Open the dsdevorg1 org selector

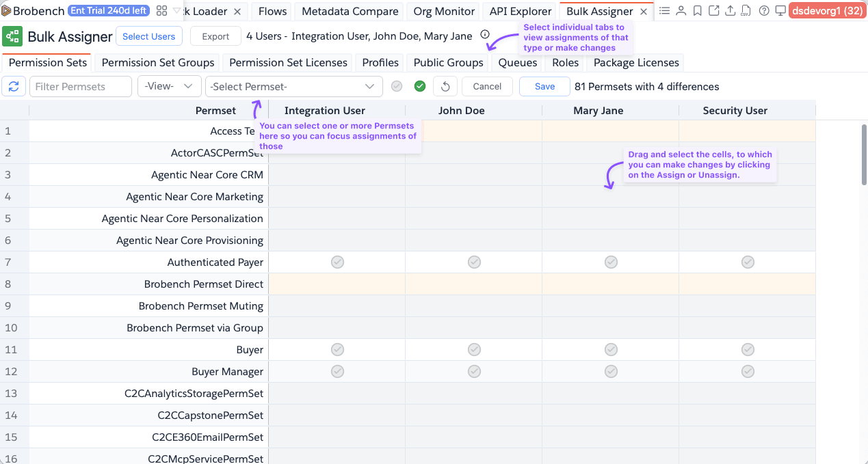pos(826,11)
